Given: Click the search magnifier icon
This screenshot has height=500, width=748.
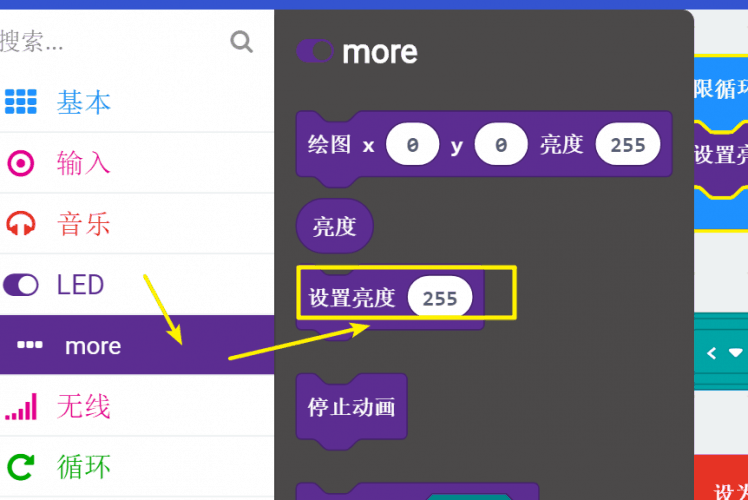Looking at the screenshot, I should point(241,42).
